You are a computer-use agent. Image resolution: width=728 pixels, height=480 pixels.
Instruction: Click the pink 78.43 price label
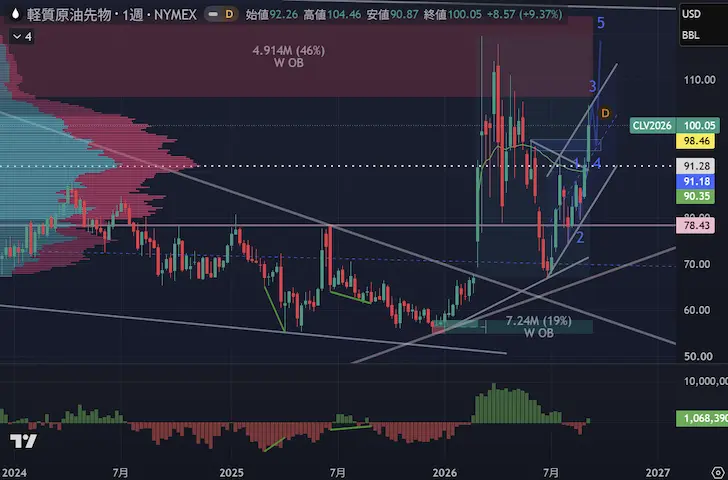pyautogui.click(x=696, y=226)
